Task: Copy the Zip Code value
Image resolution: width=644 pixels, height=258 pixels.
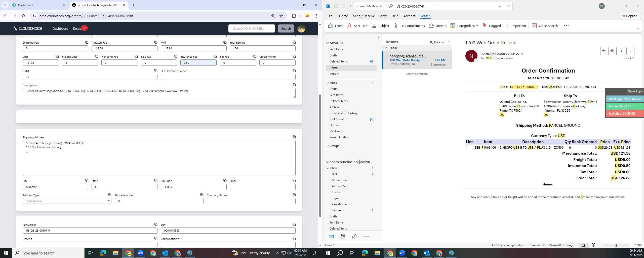Action: (x=225, y=180)
